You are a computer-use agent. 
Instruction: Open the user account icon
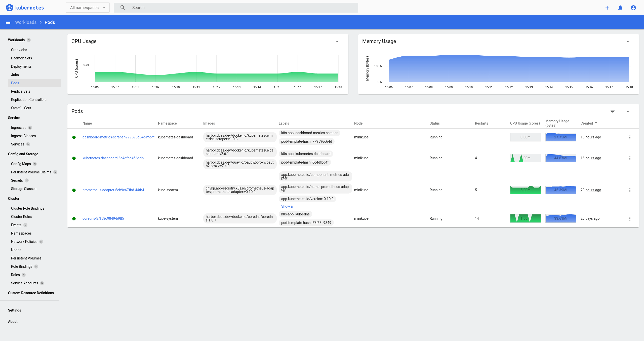tap(633, 8)
